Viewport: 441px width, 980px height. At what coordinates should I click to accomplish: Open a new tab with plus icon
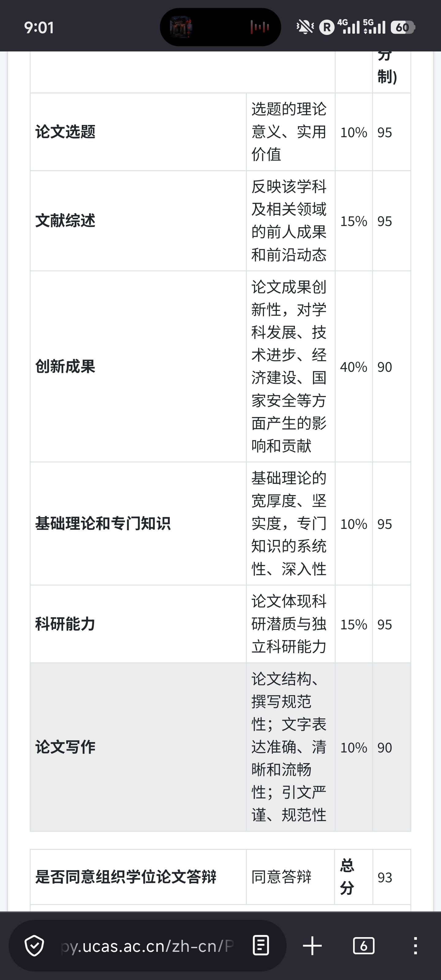[312, 946]
